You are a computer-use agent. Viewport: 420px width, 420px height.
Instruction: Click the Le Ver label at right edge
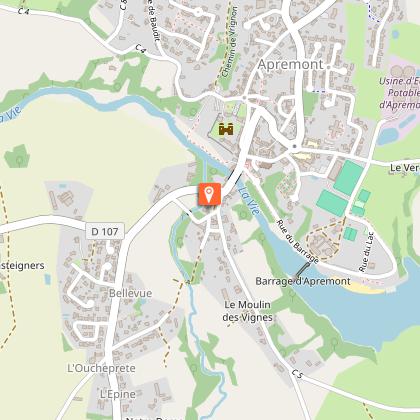[x=405, y=168]
